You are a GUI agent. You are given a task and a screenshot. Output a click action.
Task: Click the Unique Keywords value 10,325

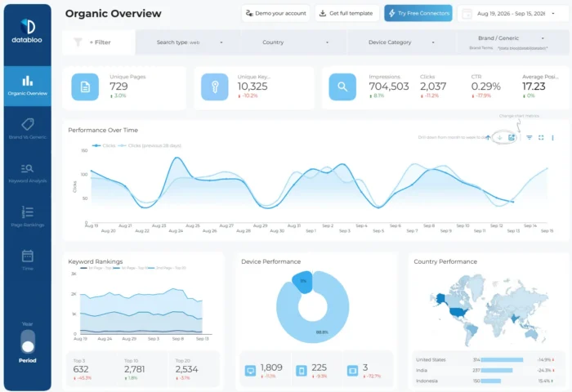tap(252, 86)
